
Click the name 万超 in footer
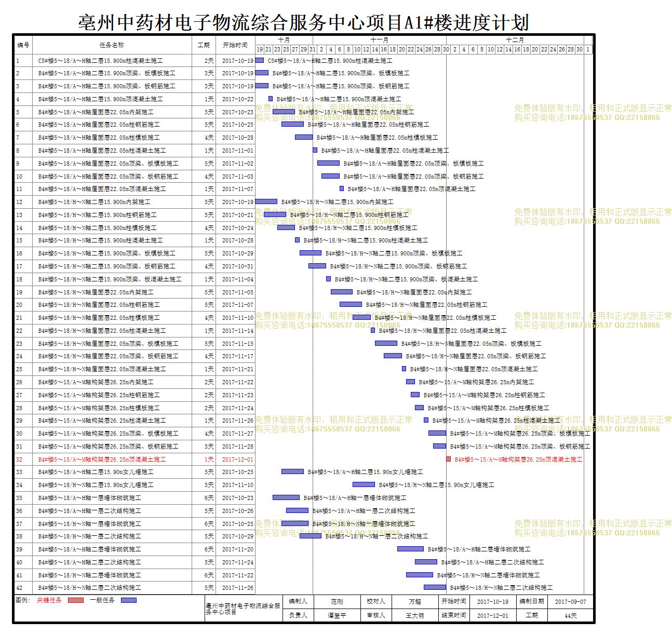[x=415, y=602]
